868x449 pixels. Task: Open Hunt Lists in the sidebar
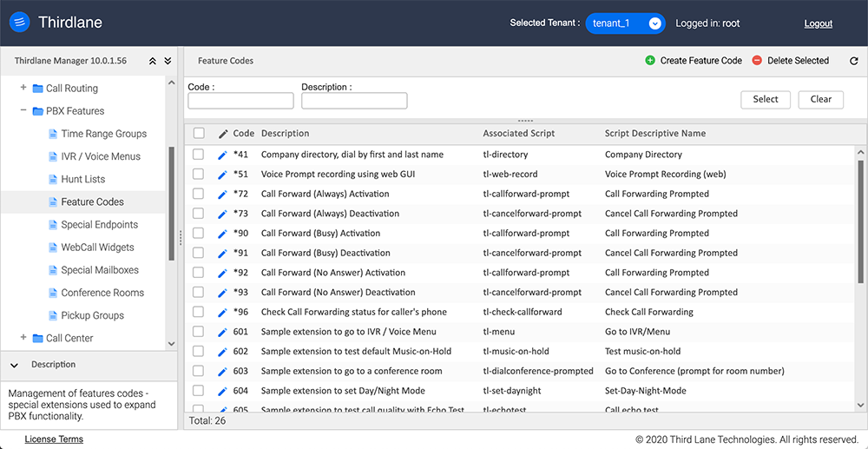point(83,179)
